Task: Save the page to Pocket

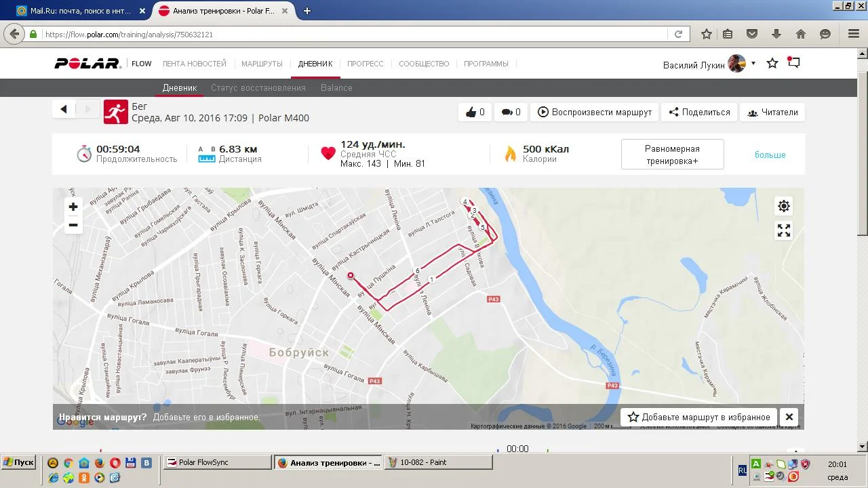Action: click(752, 34)
